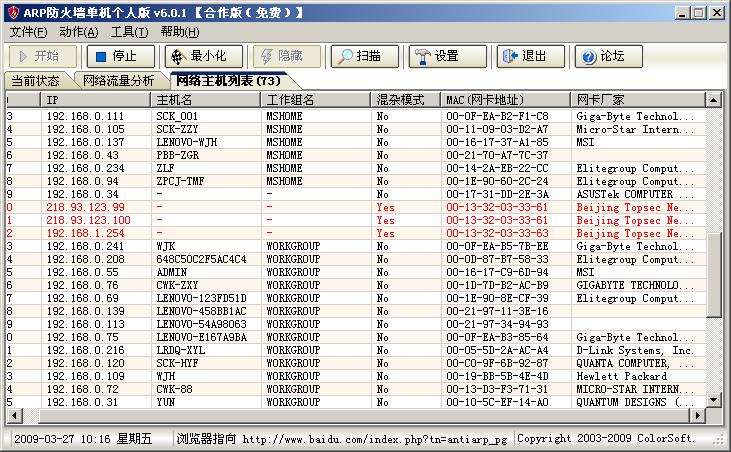Minimize app using 最小化 toolbar button
This screenshot has height=452, width=731.
pyautogui.click(x=204, y=56)
